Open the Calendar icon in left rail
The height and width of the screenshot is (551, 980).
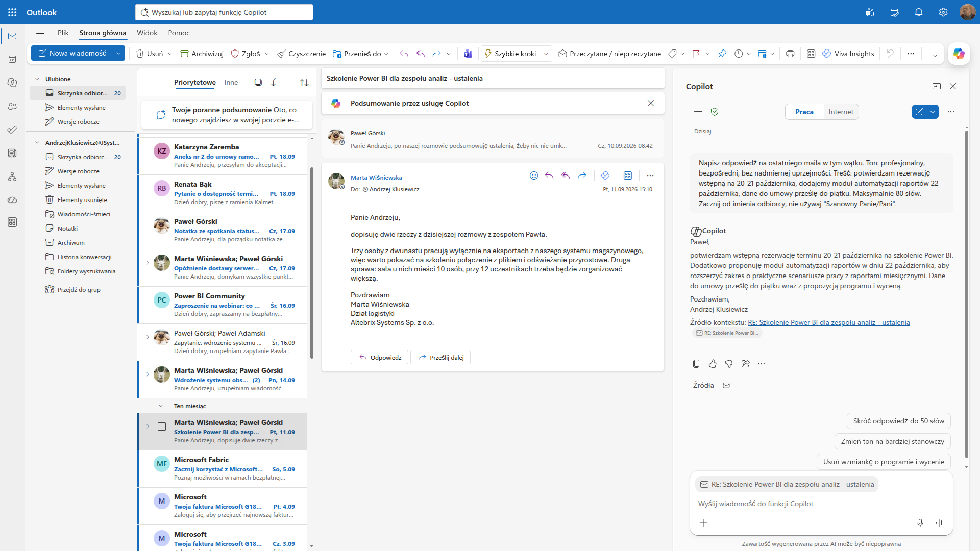[x=12, y=59]
